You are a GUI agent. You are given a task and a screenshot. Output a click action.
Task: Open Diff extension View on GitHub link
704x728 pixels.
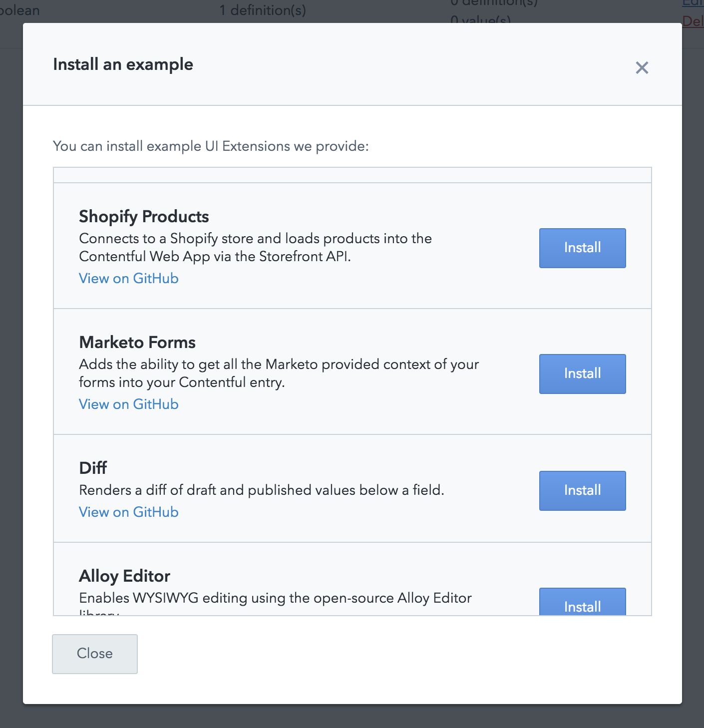point(129,512)
